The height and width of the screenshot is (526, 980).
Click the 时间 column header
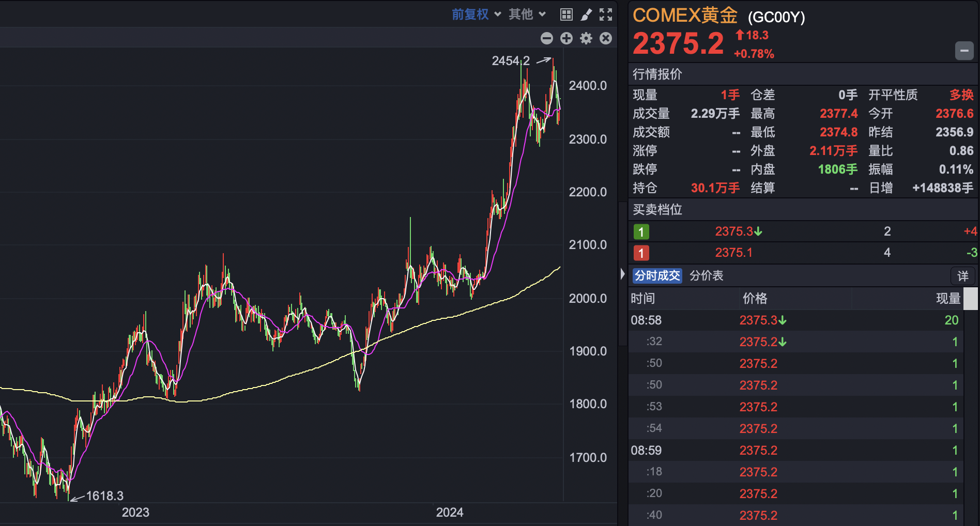[643, 298]
